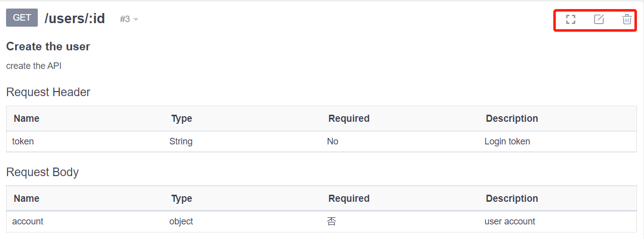Select the account row name cell
This screenshot has width=644, height=239.
28,221
